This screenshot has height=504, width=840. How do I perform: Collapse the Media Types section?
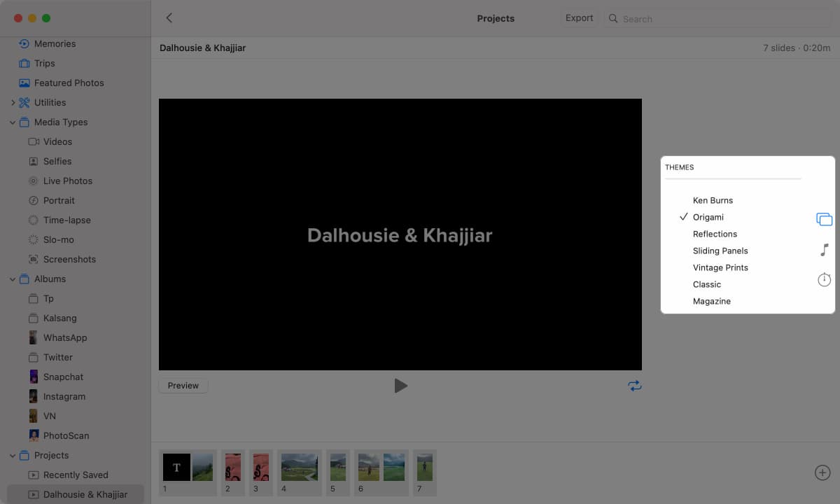tap(13, 122)
